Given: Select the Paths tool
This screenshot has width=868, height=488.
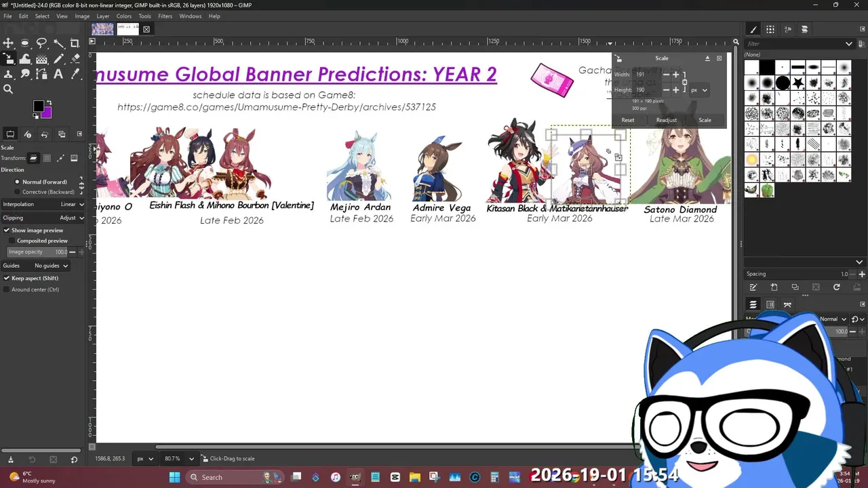Looking at the screenshot, I should pyautogui.click(x=41, y=75).
